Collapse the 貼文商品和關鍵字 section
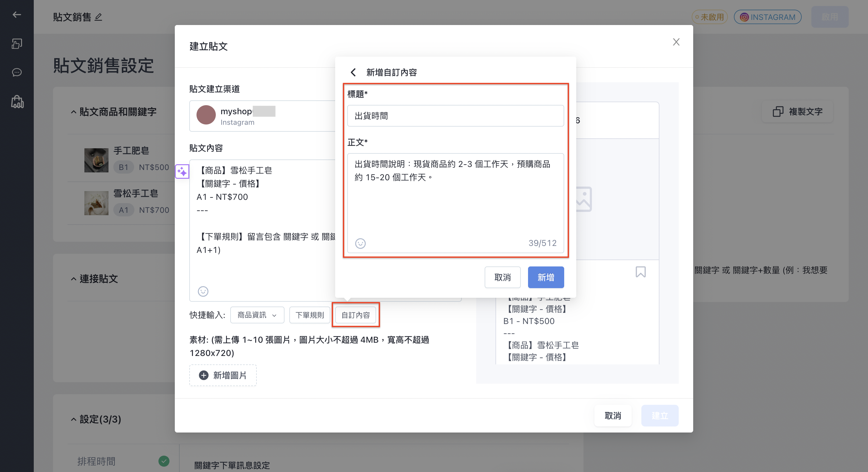 (x=74, y=112)
